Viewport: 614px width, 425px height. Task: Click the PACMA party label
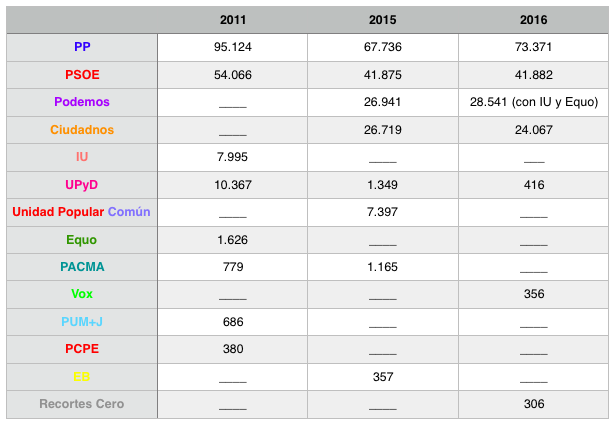click(82, 267)
